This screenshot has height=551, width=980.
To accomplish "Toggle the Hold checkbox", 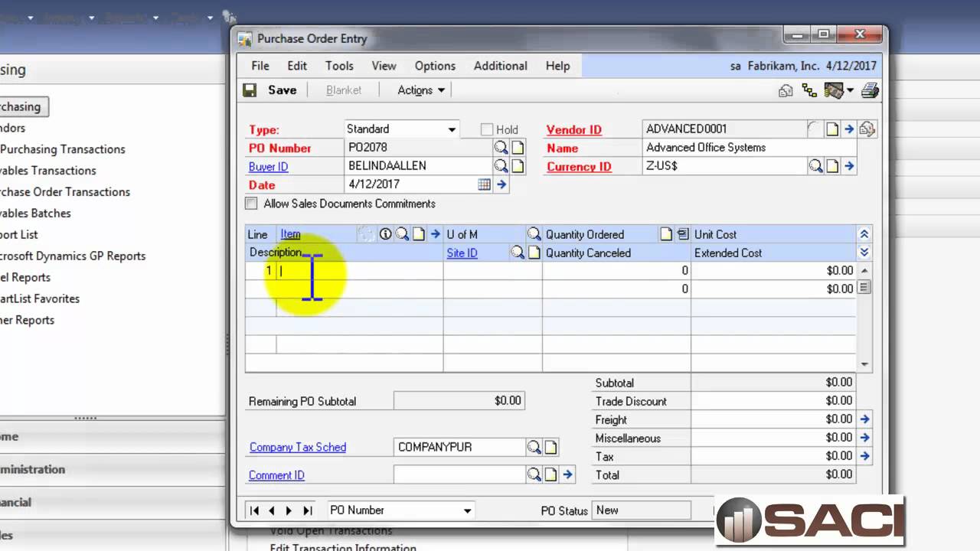I will pos(487,129).
